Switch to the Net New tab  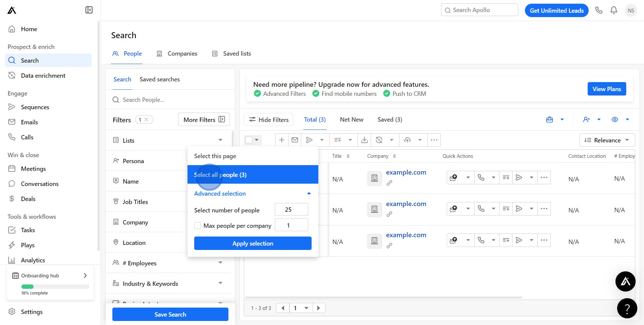pos(352,120)
